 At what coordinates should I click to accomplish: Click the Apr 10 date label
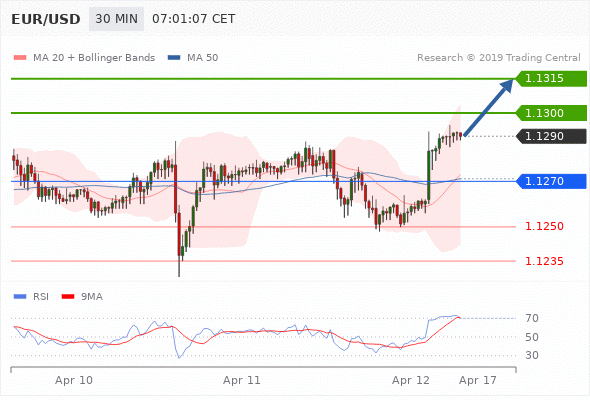pos(74,380)
